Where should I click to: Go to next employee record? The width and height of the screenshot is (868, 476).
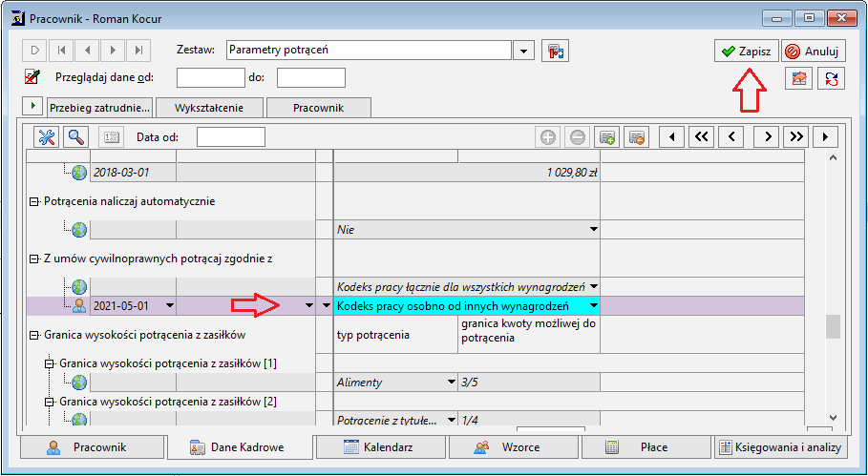tap(113, 51)
